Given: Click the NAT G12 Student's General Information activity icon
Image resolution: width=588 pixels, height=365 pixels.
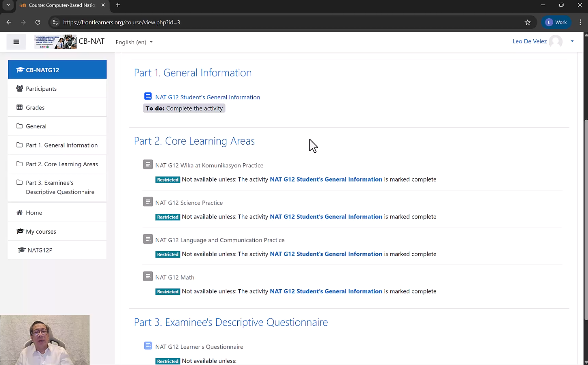Looking at the screenshot, I should pyautogui.click(x=148, y=96).
